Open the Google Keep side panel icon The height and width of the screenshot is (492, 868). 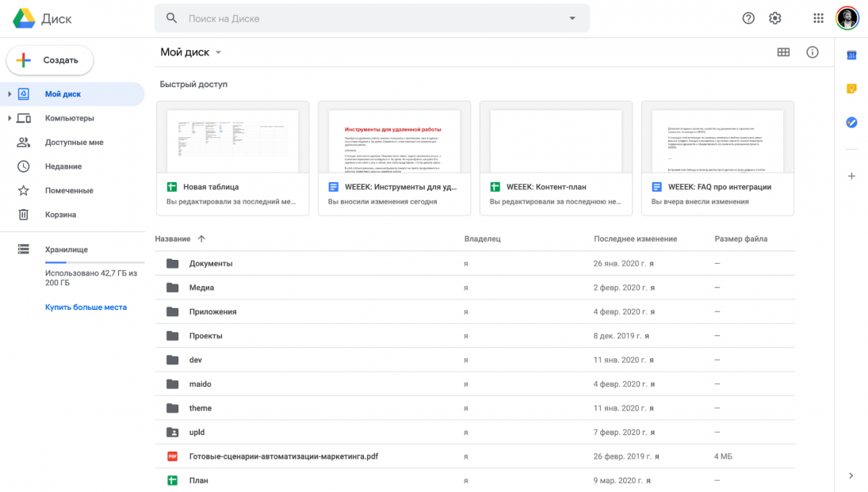coord(851,89)
